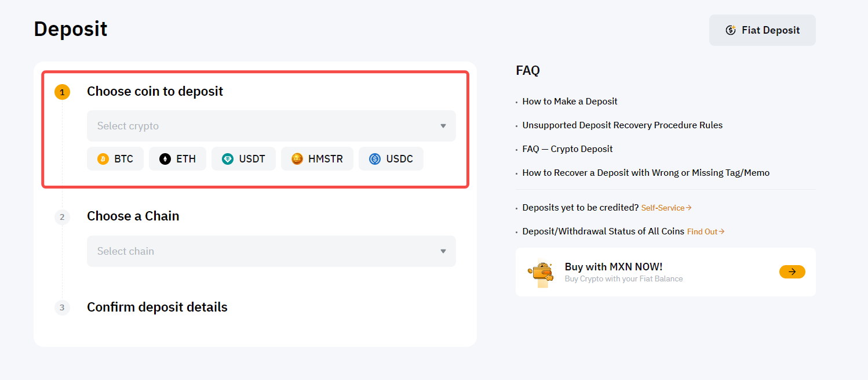868x380 pixels.
Task: Open FAQ — Crypto Deposit article
Action: click(567, 149)
